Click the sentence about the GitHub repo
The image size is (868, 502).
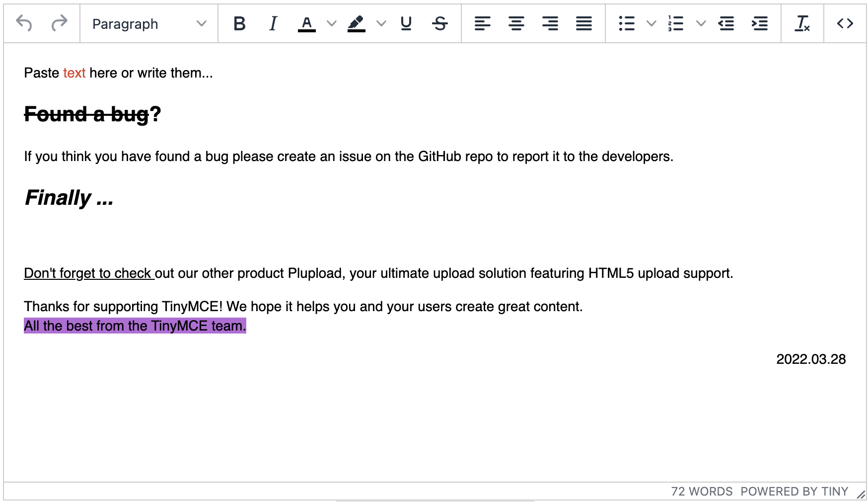tap(349, 157)
